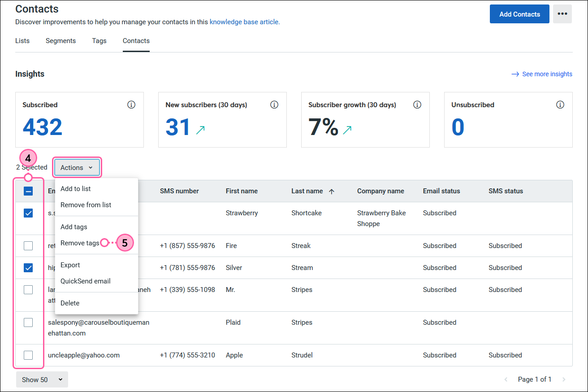
Task: Check the Fire Streak row checkbox
Action: [x=28, y=246]
